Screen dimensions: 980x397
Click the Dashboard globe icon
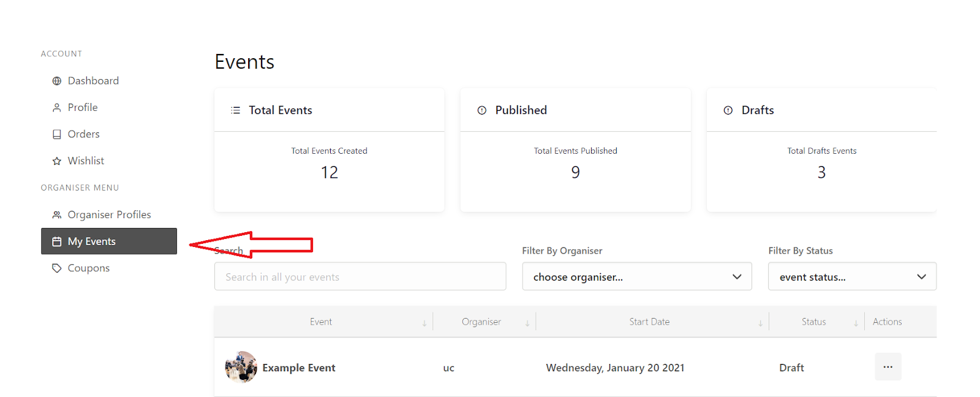click(57, 81)
